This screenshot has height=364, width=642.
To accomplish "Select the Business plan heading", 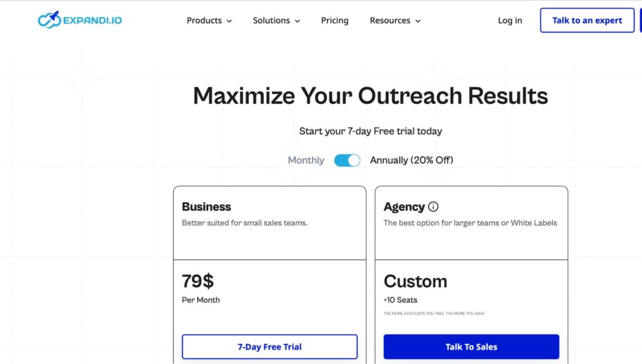I will [x=206, y=207].
